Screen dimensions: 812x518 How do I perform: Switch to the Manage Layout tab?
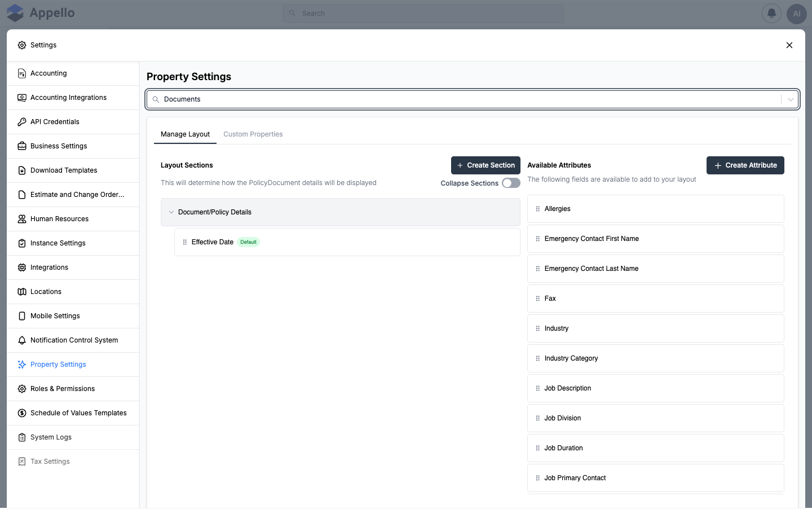(185, 134)
